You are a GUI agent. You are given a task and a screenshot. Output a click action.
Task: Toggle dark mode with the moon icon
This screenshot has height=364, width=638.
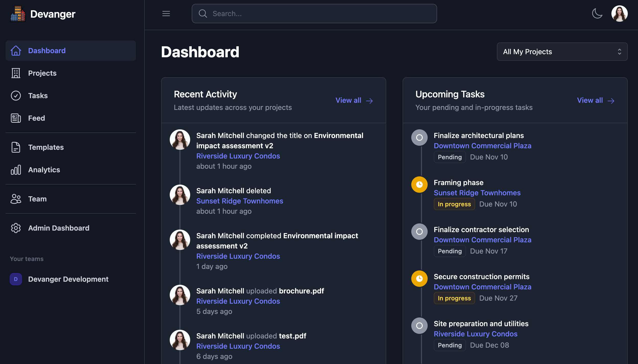click(x=597, y=13)
